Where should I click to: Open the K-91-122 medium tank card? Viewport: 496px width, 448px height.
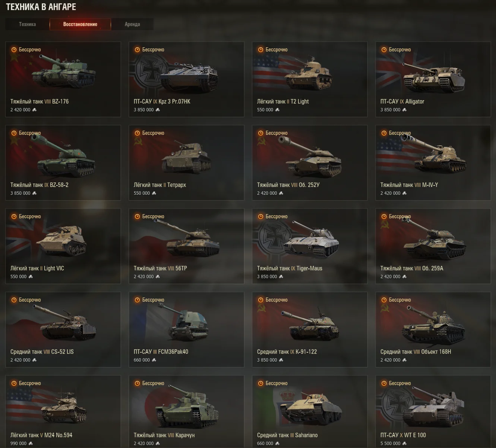[310, 330]
